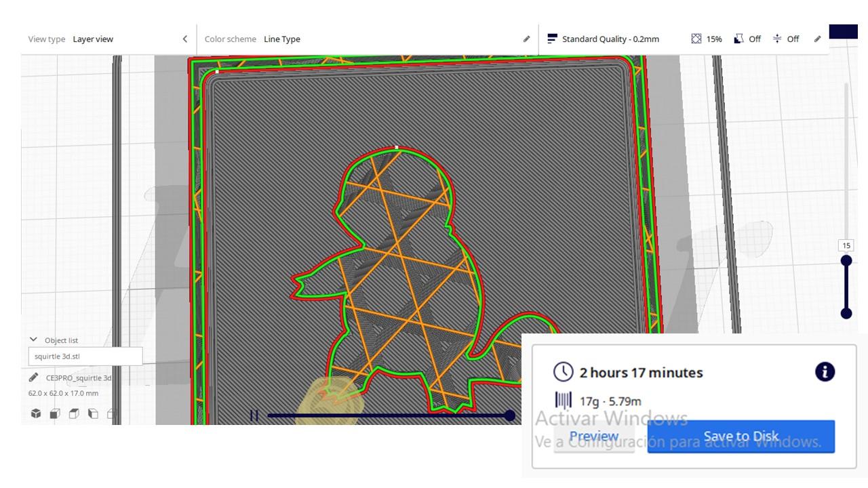Click the Standard Quality - 0.2mm profile text

[x=610, y=39]
